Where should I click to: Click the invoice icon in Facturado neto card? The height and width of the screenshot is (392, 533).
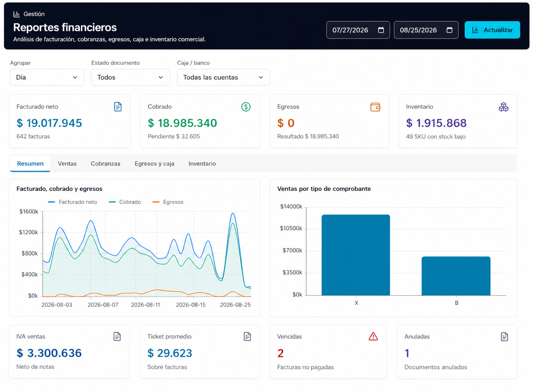click(x=118, y=107)
